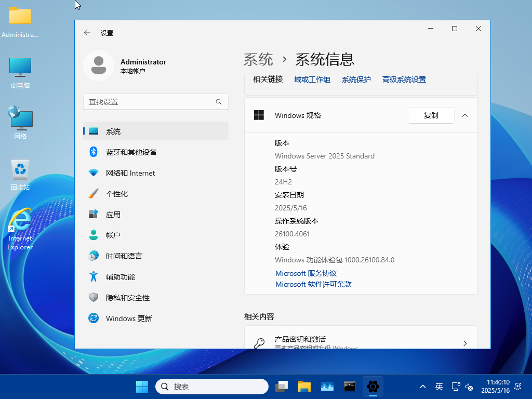Select the 网络 desktop icon
This screenshot has width=532, height=399.
coord(20,123)
